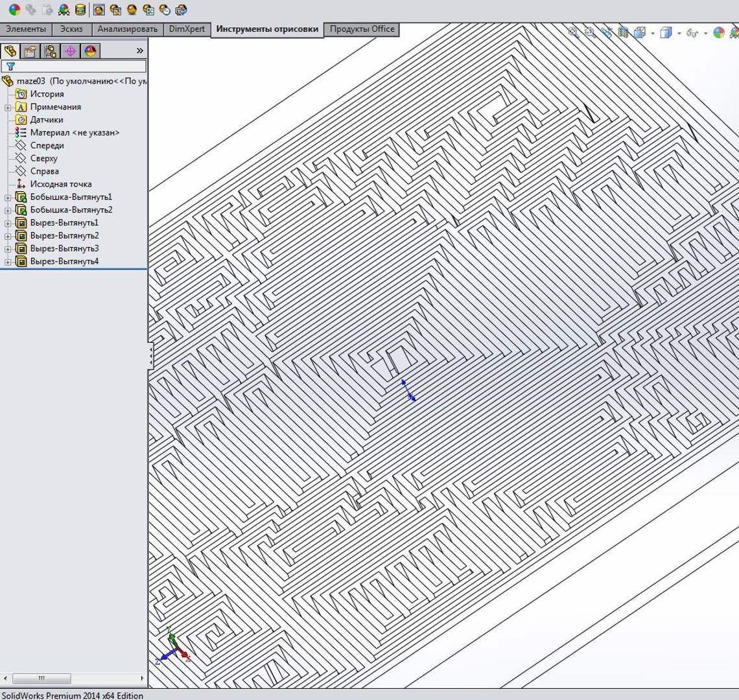Click the Final Render gold ball icon

[132, 9]
